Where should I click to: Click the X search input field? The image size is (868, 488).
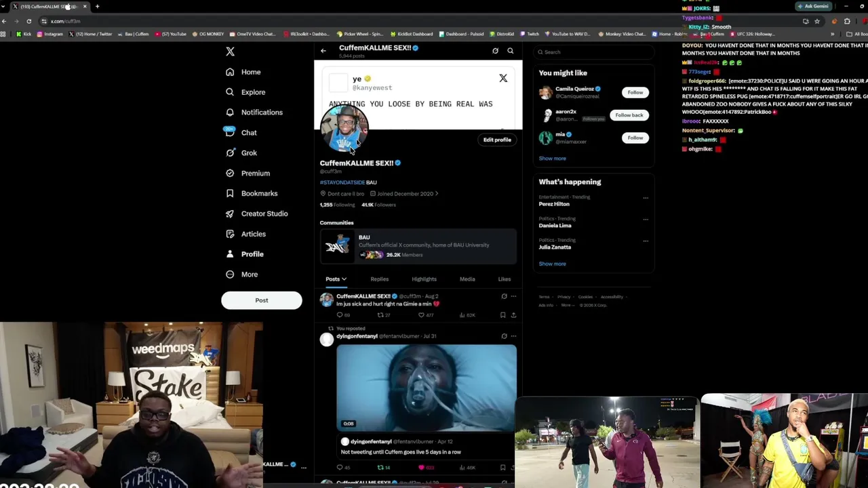point(594,52)
